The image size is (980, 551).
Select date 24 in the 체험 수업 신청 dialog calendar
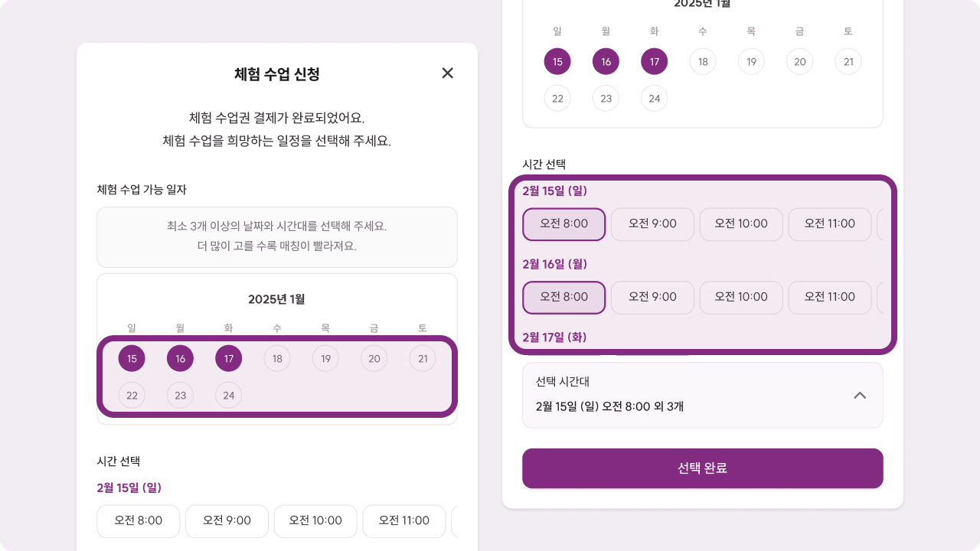[x=228, y=395]
